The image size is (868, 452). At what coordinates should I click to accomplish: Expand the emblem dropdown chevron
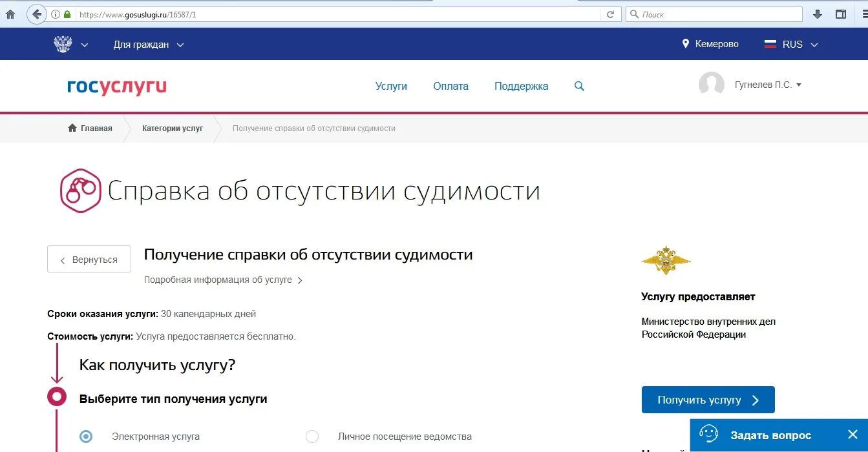85,45
